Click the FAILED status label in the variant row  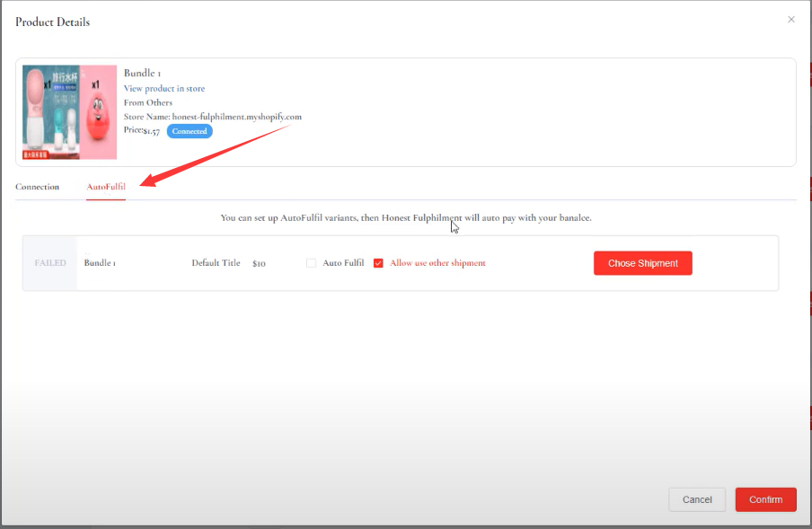50,263
